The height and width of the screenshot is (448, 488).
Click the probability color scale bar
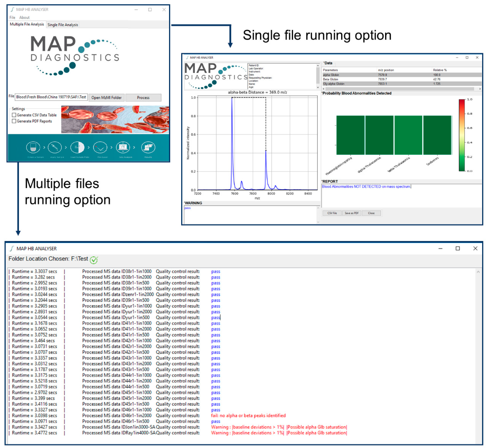pos(462,135)
